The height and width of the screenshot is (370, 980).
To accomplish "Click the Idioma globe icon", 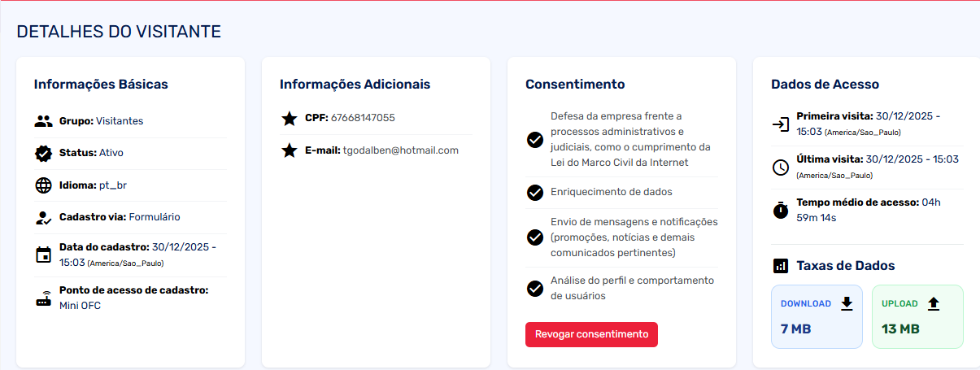I will [x=44, y=185].
